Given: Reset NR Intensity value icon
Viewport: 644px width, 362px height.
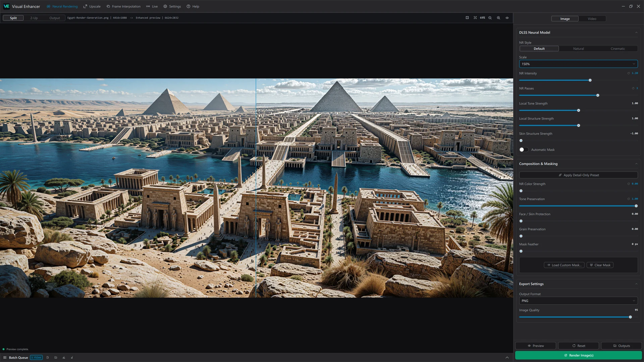Looking at the screenshot, I should pos(629,73).
